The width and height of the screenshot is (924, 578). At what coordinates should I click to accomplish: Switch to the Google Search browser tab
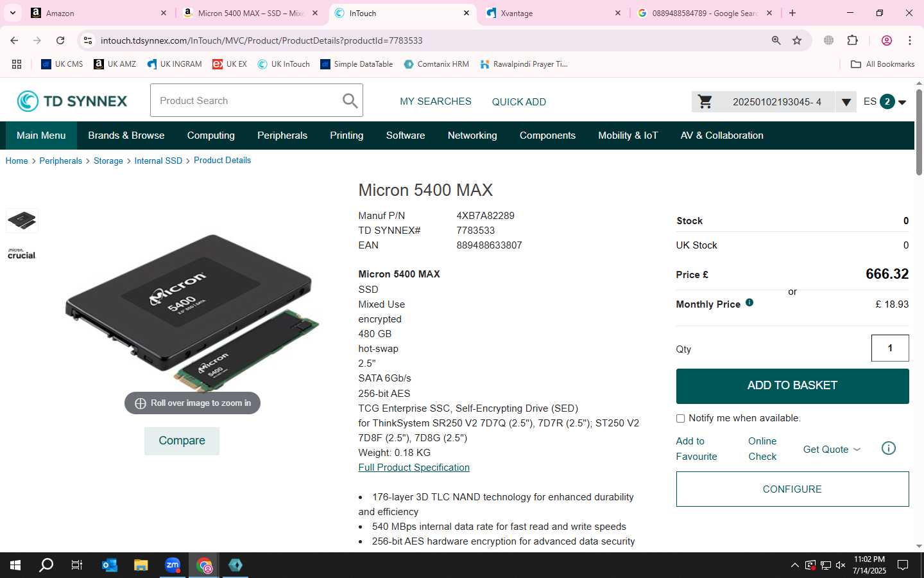705,13
